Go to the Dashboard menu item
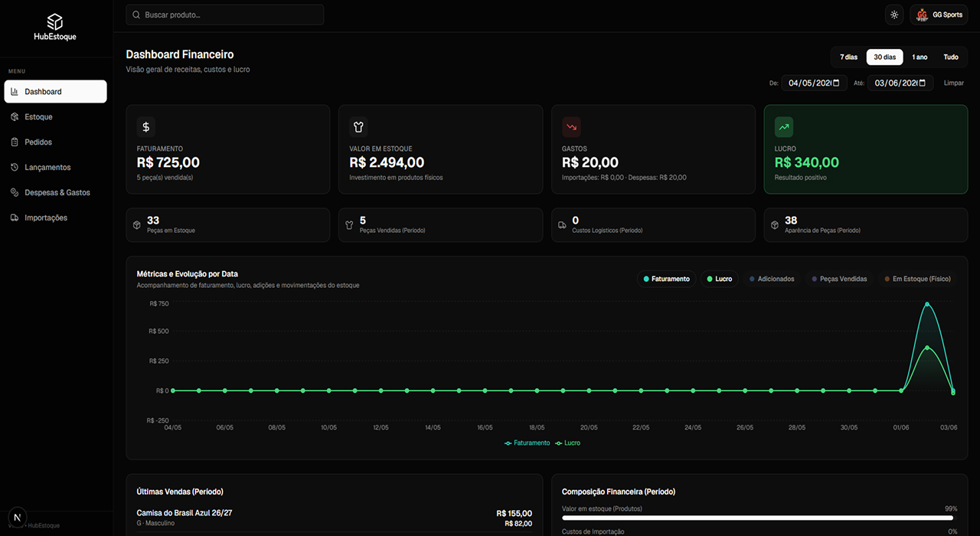Image resolution: width=980 pixels, height=536 pixels. point(55,92)
